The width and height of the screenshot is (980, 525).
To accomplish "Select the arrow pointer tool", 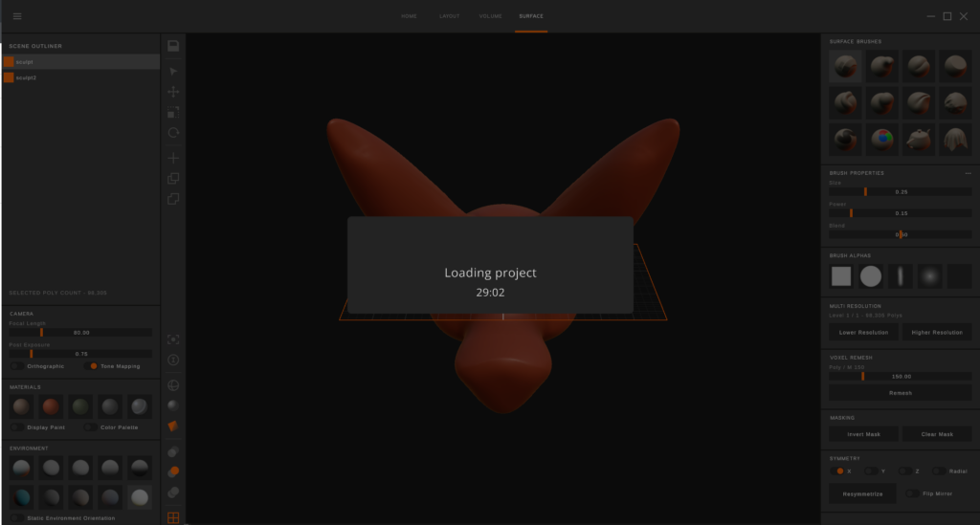I will pos(173,71).
